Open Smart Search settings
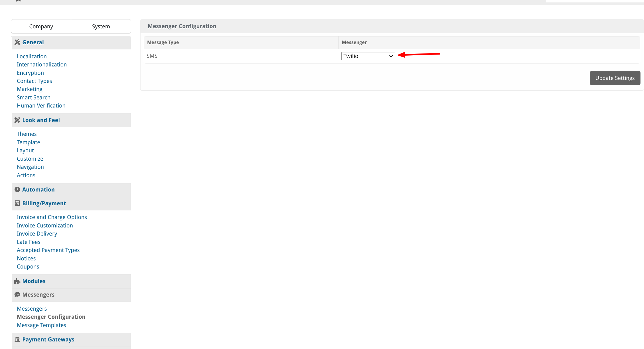The width and height of the screenshot is (644, 349). pos(33,97)
